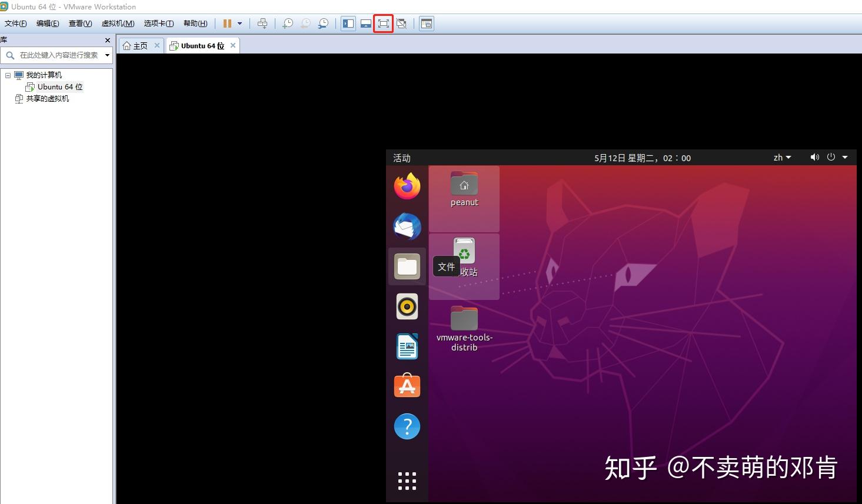Open the 编辑(E) menu

(48, 24)
